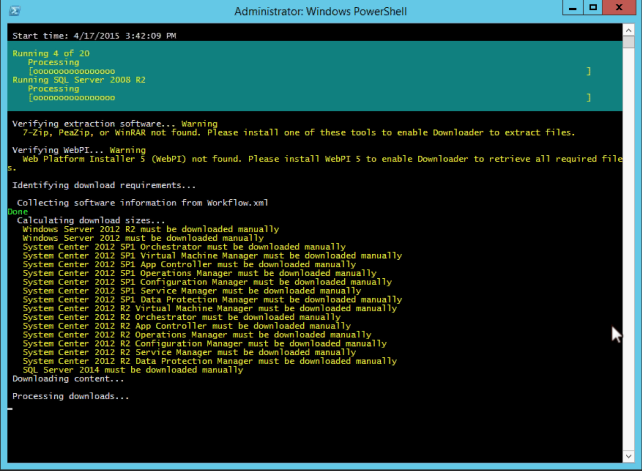The width and height of the screenshot is (642, 471).
Task: Click the scrollbar down arrow
Action: tap(628, 456)
